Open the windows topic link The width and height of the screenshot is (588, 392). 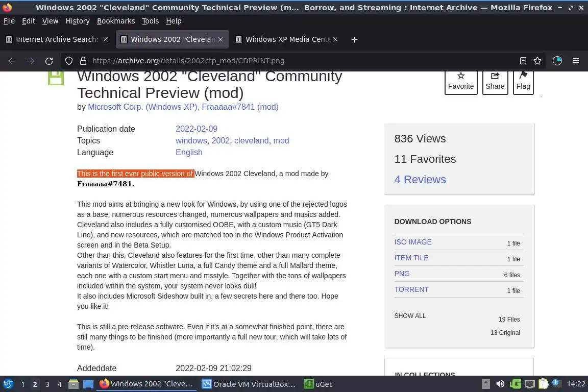191,141
